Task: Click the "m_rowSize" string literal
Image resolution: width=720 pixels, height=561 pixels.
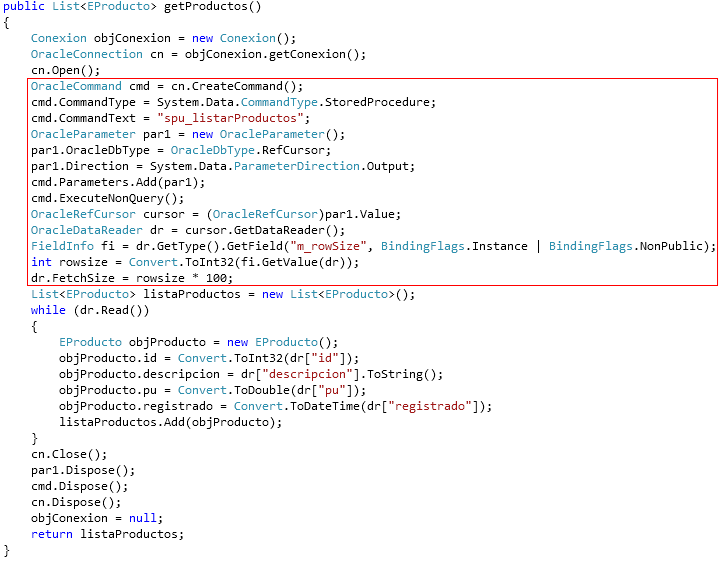Action: (328, 247)
